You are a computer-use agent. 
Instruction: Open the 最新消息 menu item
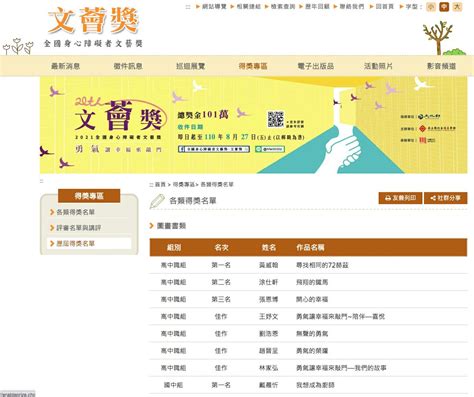[65, 66]
